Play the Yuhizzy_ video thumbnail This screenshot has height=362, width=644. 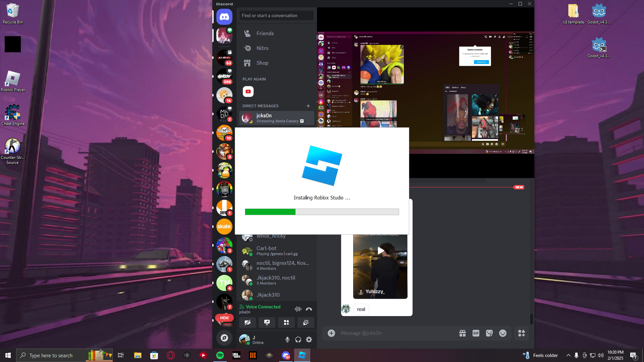[x=380, y=251]
